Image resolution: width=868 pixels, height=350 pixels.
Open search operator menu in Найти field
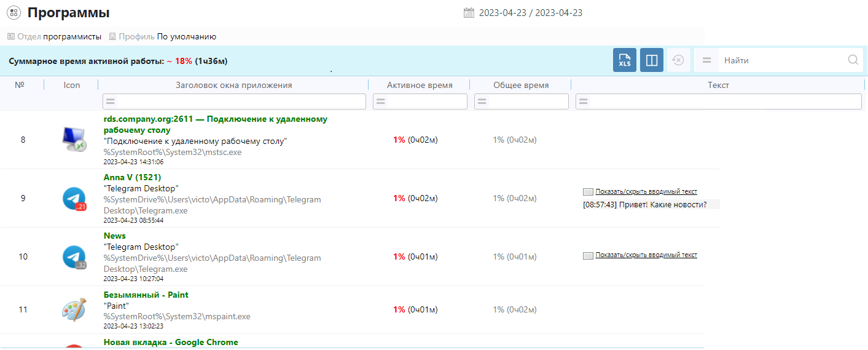[x=706, y=60]
